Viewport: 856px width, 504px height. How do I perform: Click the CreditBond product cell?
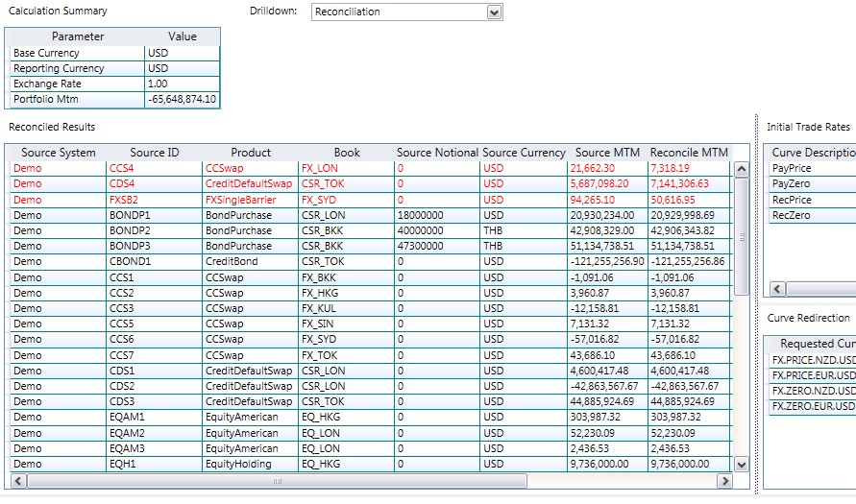click(x=250, y=262)
